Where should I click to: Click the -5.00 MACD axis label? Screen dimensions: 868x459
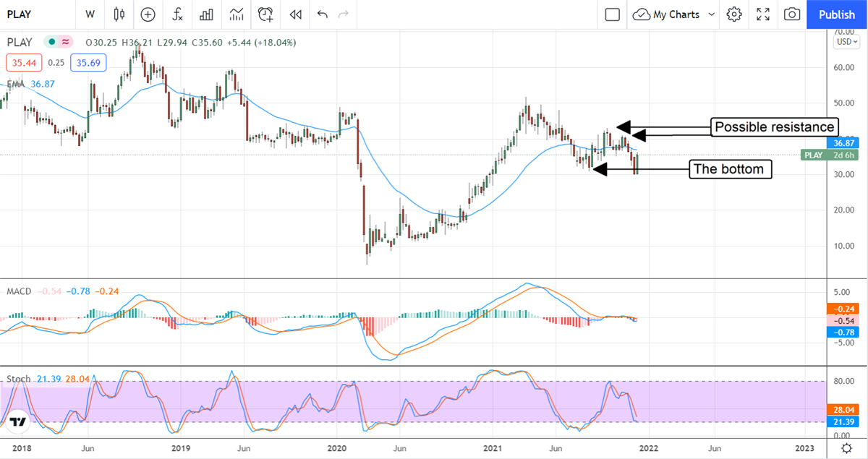pos(843,343)
